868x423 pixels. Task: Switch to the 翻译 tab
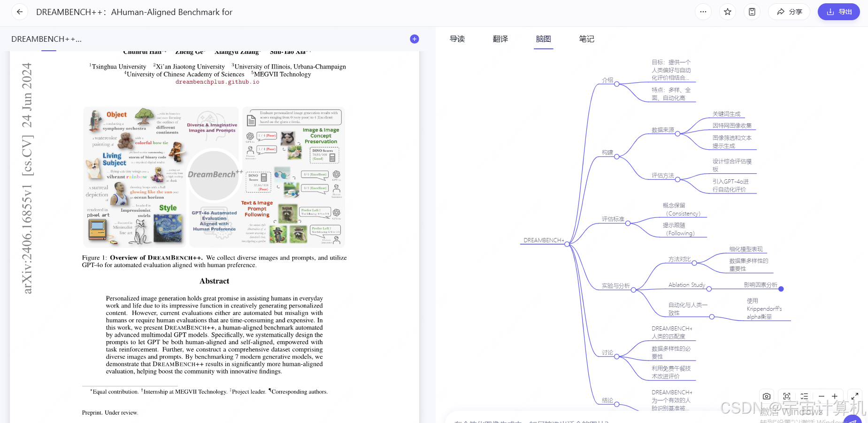click(x=500, y=39)
